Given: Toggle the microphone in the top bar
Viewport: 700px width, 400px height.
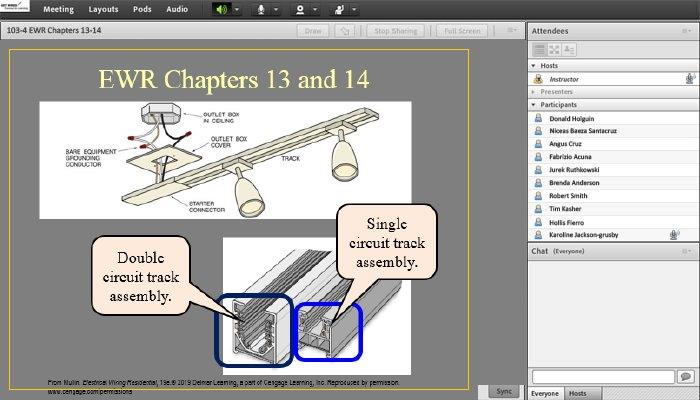Looking at the screenshot, I should (x=261, y=9).
